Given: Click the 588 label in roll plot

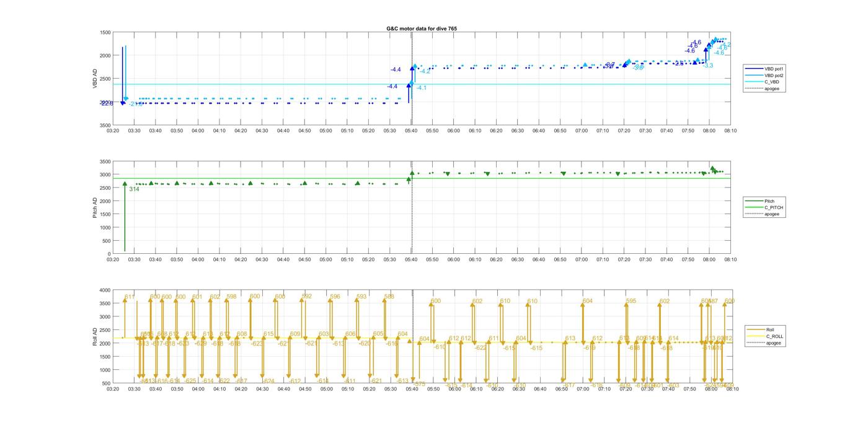Looking at the screenshot, I should pos(389,297).
